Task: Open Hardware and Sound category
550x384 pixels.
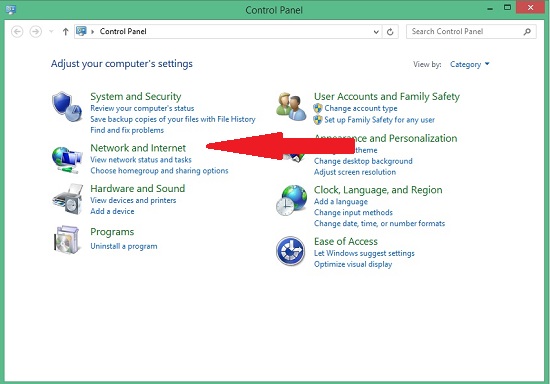Action: click(x=138, y=189)
